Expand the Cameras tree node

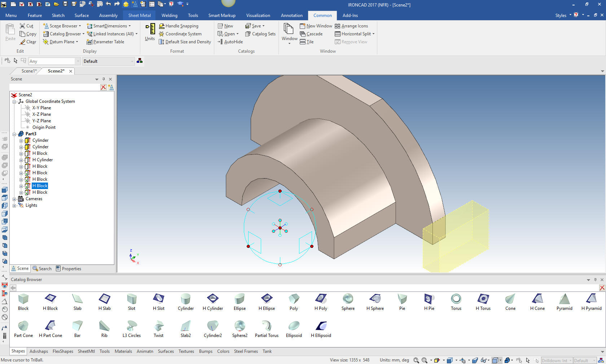tap(14, 199)
